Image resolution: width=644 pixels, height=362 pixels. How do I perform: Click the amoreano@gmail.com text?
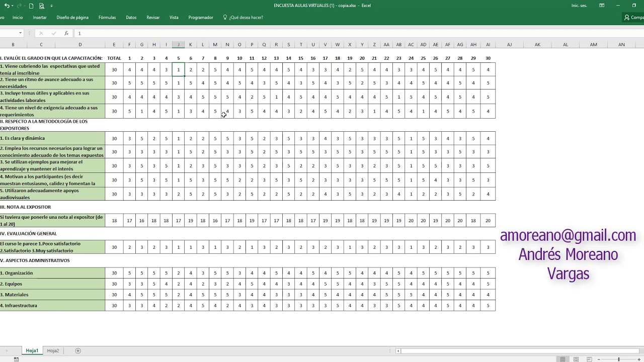(568, 235)
